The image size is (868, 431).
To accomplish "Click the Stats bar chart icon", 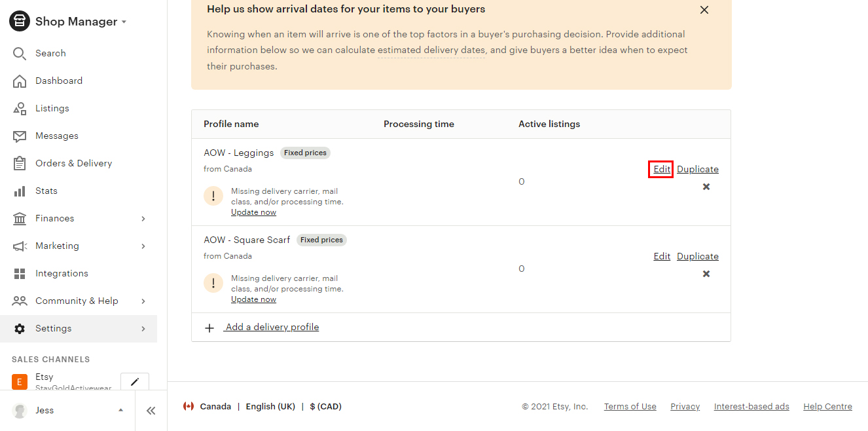I will [x=20, y=191].
